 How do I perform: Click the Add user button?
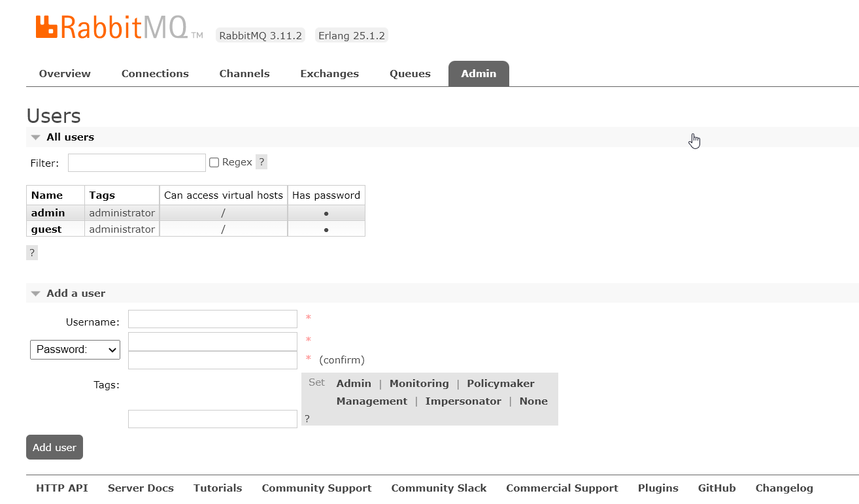(x=54, y=447)
